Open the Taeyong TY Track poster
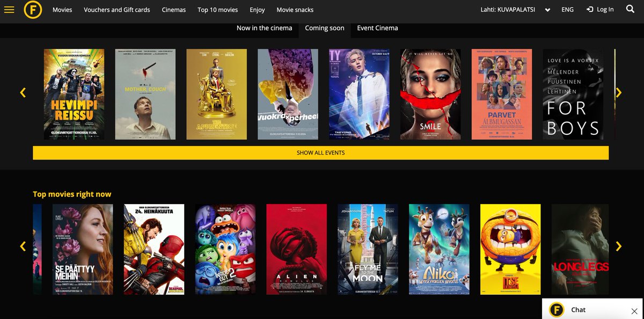The height and width of the screenshot is (319, 644). pos(359,95)
